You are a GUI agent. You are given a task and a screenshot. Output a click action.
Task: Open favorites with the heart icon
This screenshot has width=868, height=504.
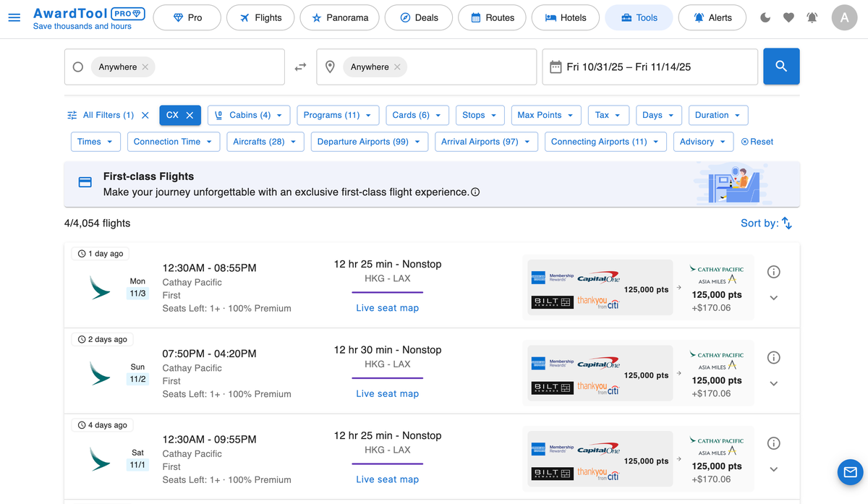[788, 17]
